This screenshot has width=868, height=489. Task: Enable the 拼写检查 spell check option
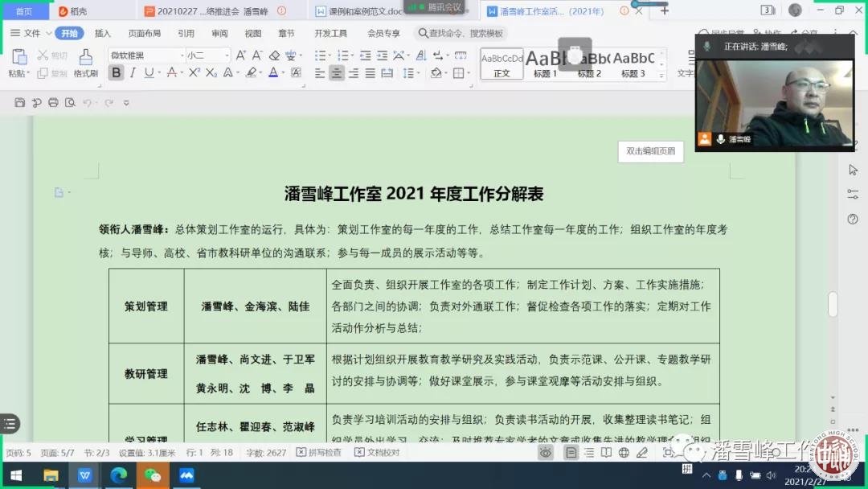[318, 453]
